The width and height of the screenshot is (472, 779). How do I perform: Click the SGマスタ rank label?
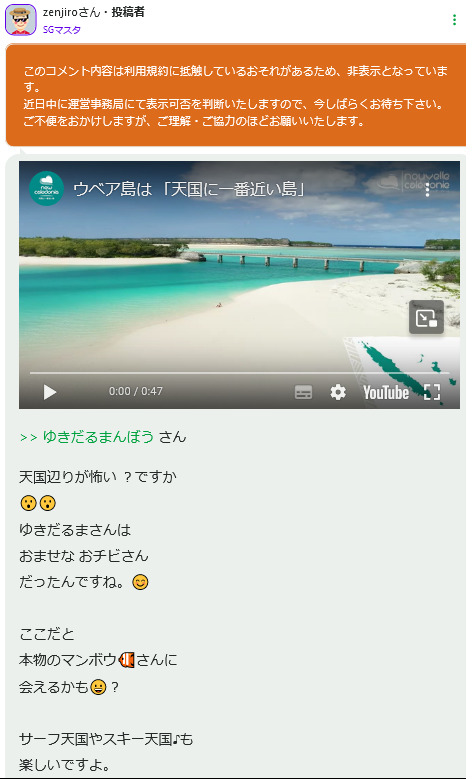(x=62, y=30)
